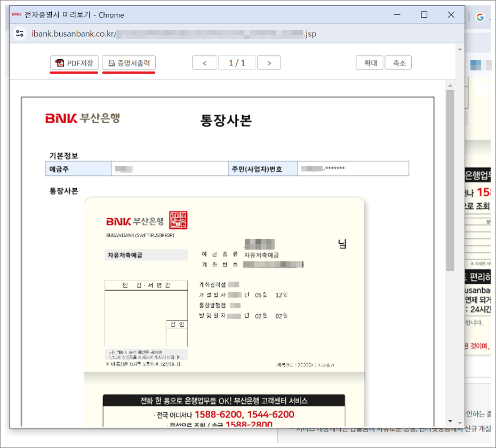Click phone number 1588-6200, 1544-6200
Viewport: 496px width, 448px height.
244,414
